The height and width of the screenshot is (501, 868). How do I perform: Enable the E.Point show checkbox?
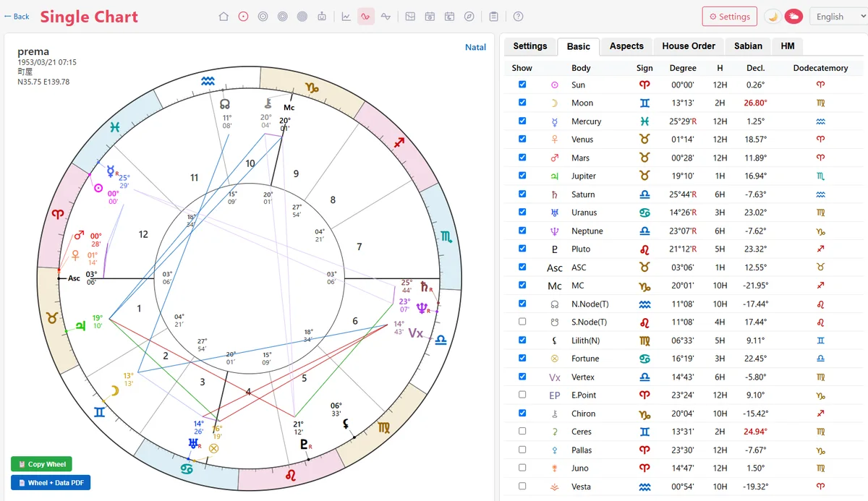pyautogui.click(x=522, y=395)
